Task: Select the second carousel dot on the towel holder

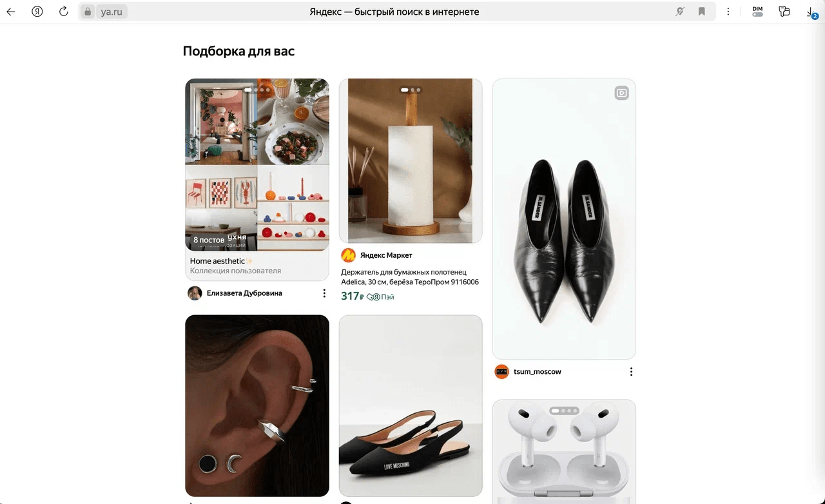Action: [412, 90]
